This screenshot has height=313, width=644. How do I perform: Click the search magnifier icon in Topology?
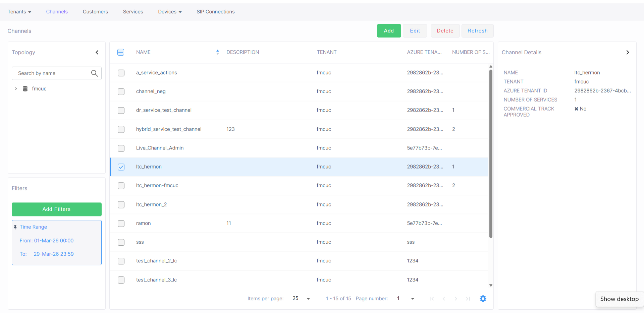94,73
